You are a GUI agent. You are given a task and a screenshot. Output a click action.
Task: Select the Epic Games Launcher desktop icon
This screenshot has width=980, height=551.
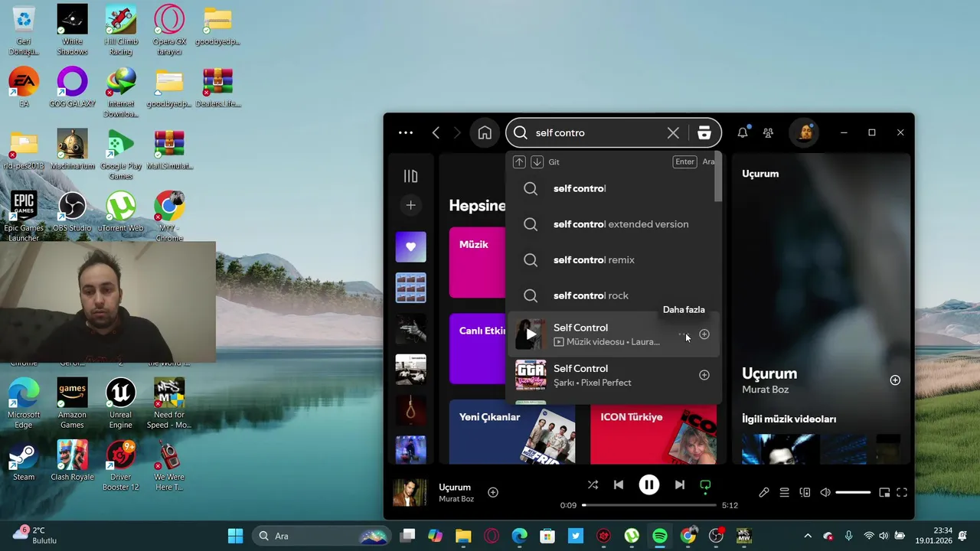tap(24, 217)
